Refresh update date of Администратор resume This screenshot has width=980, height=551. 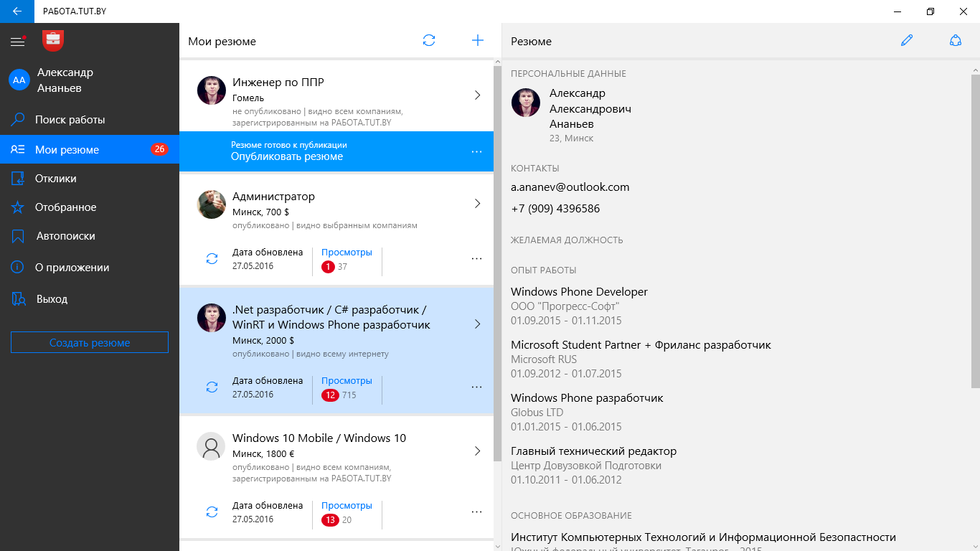point(212,259)
